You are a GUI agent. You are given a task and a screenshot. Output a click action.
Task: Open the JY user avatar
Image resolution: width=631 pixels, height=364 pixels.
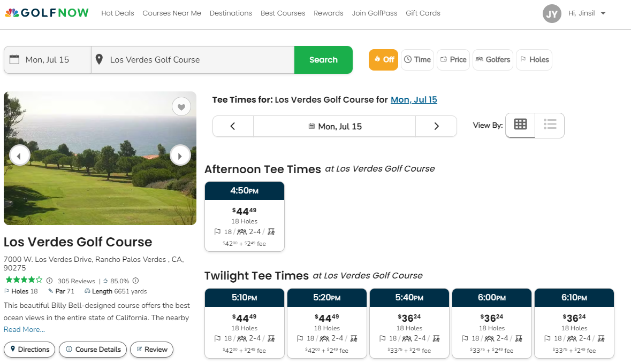(552, 14)
